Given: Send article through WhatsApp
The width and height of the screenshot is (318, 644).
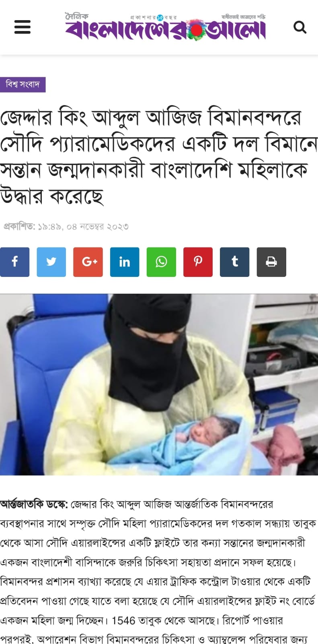Looking at the screenshot, I should pos(161,262).
